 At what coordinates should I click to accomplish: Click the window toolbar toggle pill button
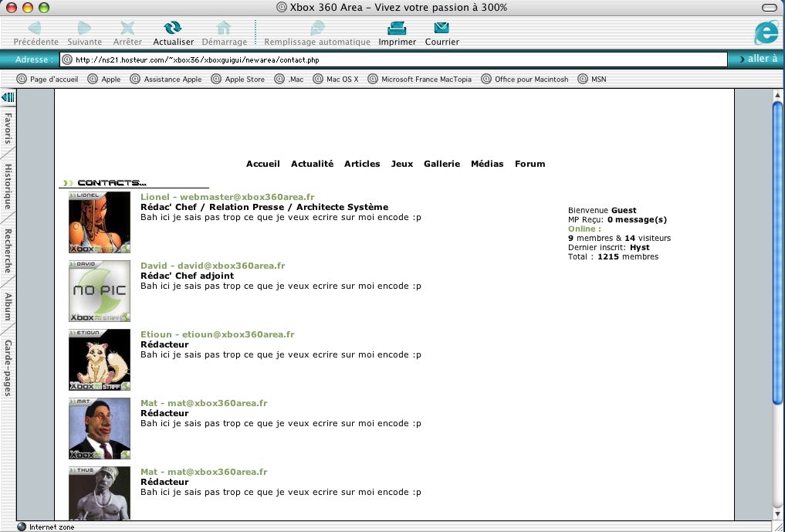[x=770, y=8]
